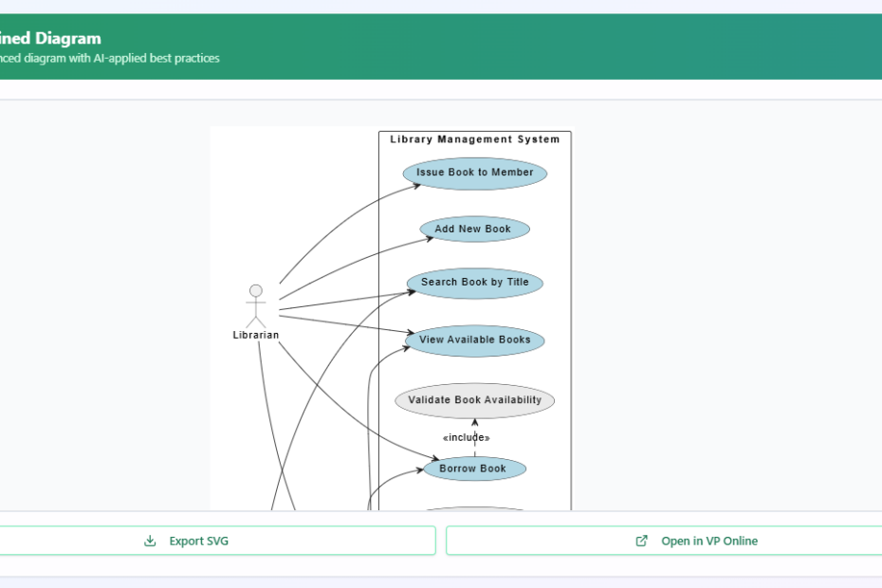Viewport: 882px width, 588px height.
Task: Select the View Available Books use case
Action: click(x=475, y=340)
